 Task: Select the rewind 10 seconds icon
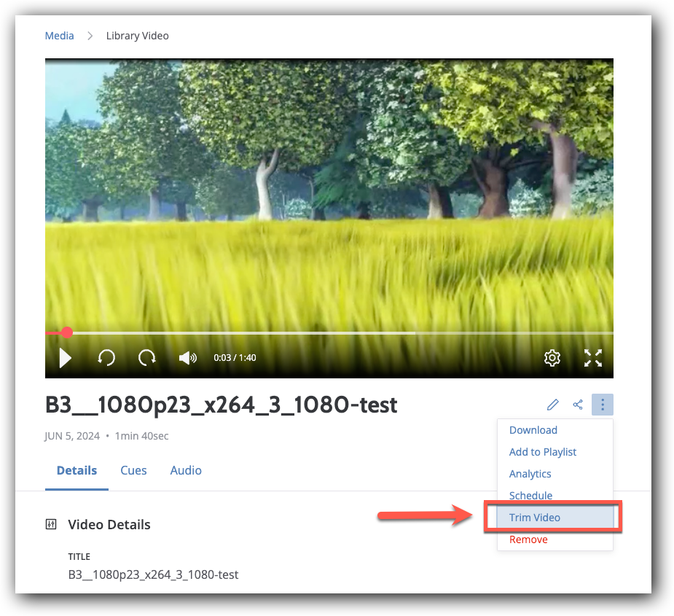coord(106,358)
